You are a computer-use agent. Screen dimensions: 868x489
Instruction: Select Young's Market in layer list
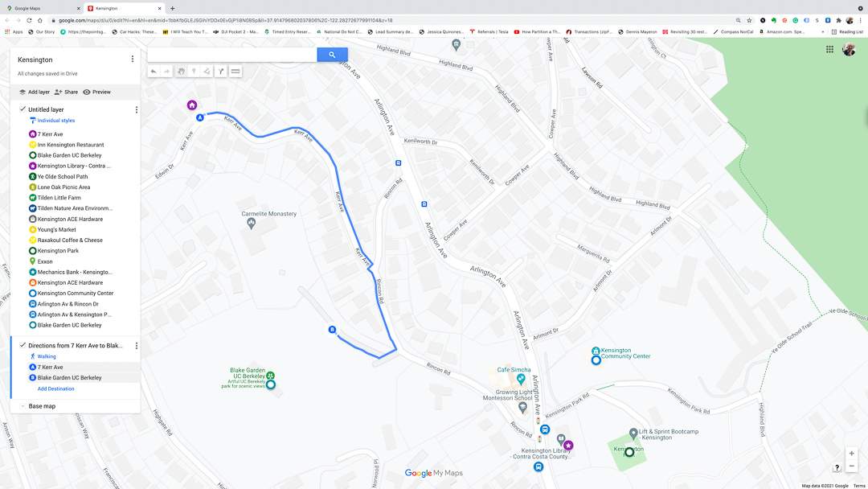[x=56, y=229]
